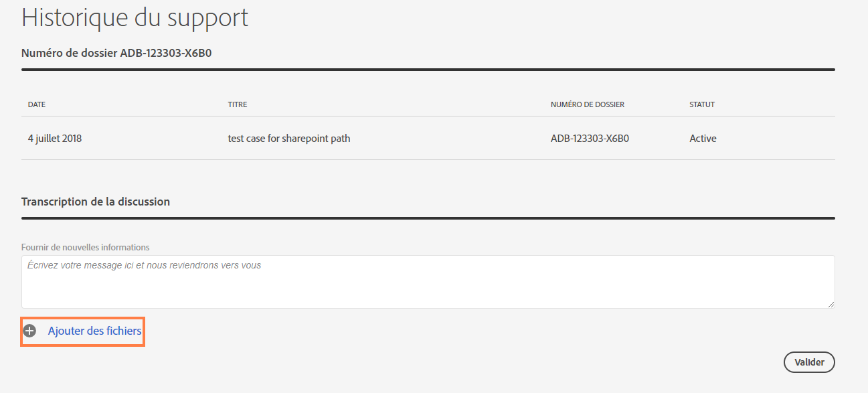Select the Transcription de la discussion heading
Viewport: 868px width, 393px height.
click(x=96, y=202)
